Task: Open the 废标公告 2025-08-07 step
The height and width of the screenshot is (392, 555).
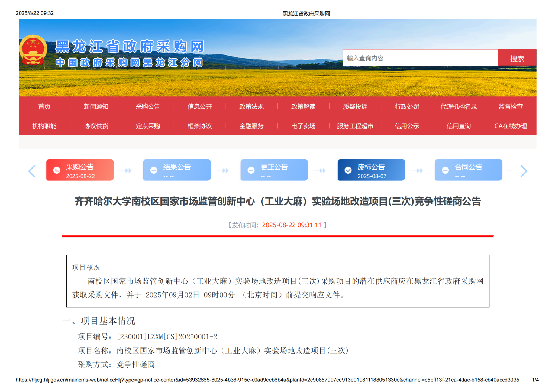Action: [371, 170]
